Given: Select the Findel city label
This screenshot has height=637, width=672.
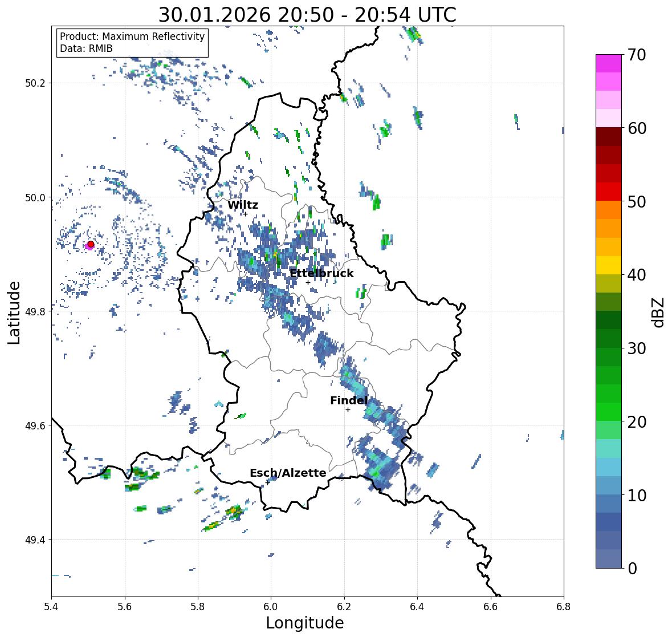Looking at the screenshot, I should [349, 400].
